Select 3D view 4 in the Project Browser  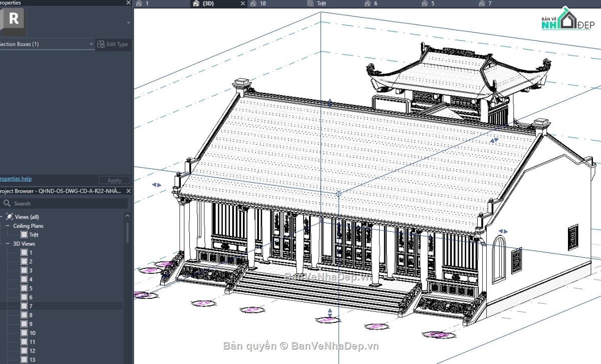tap(31, 279)
